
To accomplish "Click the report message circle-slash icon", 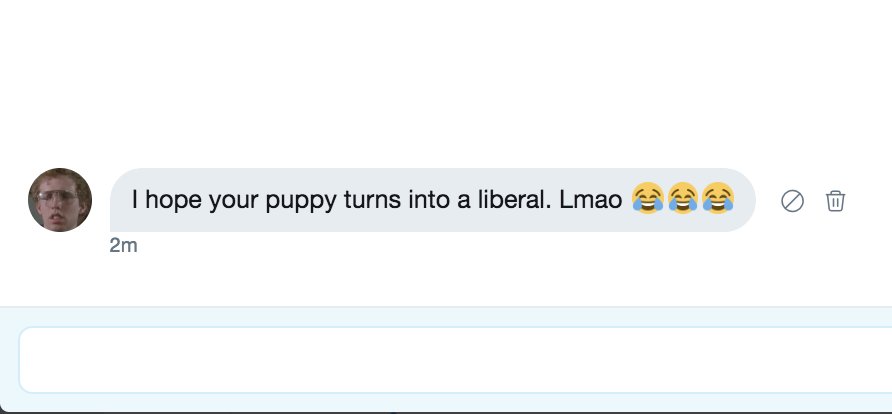I will [x=792, y=201].
